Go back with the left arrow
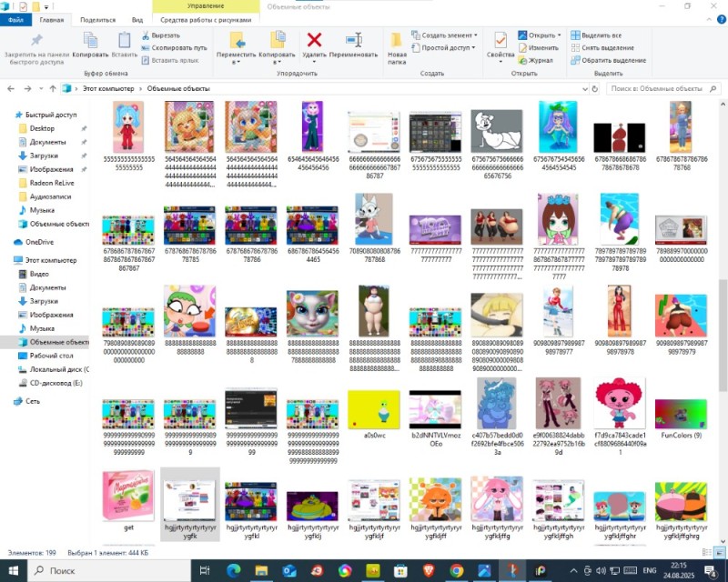Screen dimensions: 728x582 coord(11,88)
